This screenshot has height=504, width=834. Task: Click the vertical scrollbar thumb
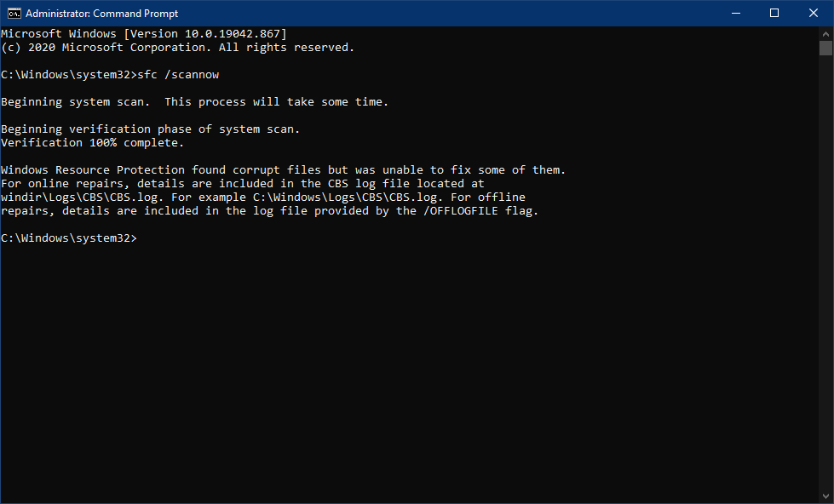(x=825, y=48)
